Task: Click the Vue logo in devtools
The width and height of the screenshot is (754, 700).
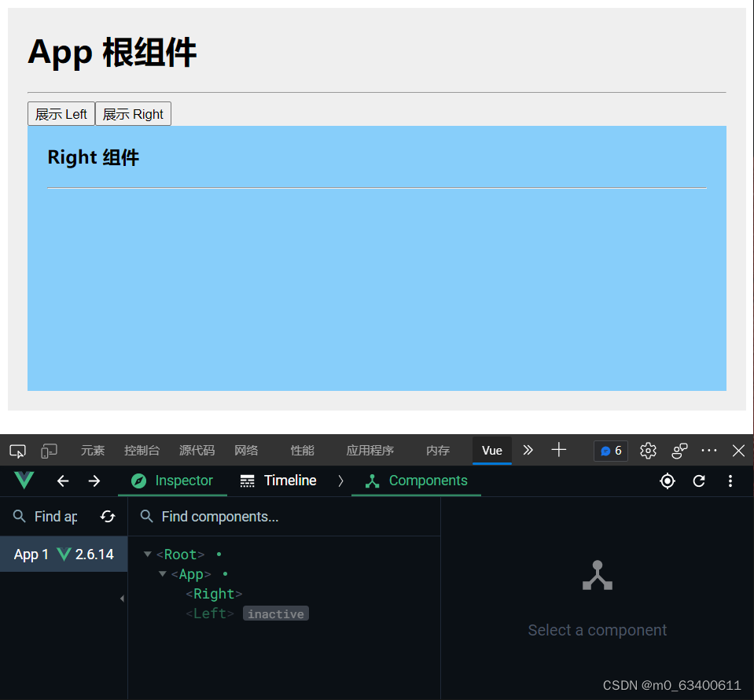Action: coord(24,481)
